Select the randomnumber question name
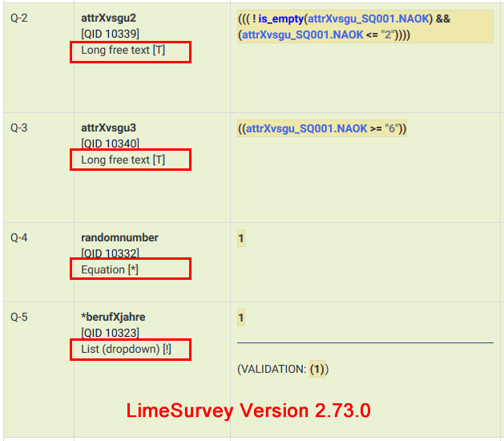Viewport: 504px width, 441px height. pos(119,237)
